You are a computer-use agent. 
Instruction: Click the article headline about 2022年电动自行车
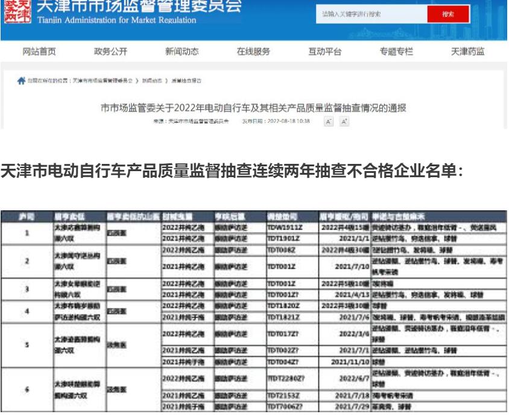[253, 108]
